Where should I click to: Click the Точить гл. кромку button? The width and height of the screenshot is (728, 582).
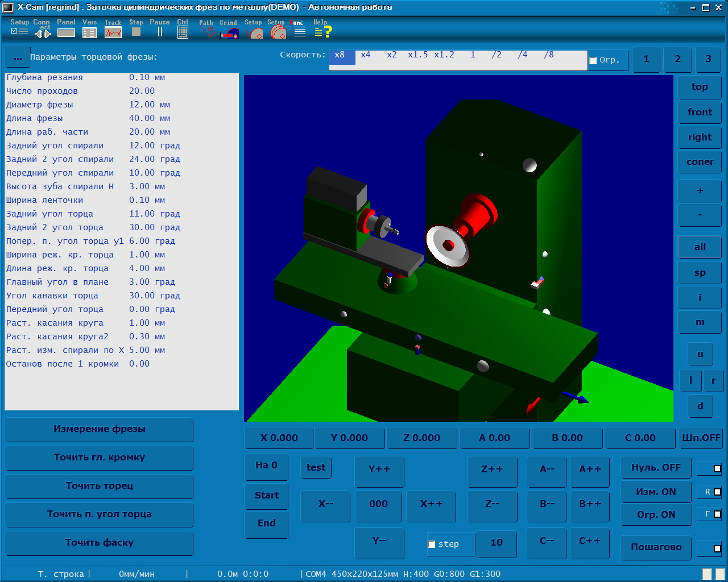pos(100,458)
